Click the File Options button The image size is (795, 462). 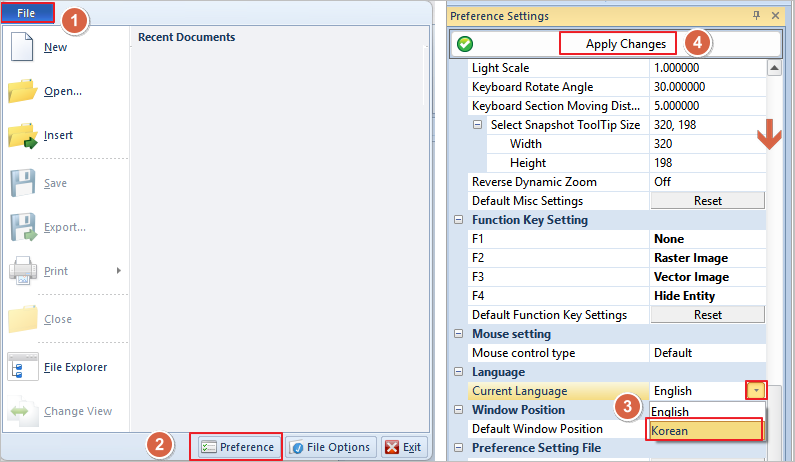pyautogui.click(x=330, y=447)
